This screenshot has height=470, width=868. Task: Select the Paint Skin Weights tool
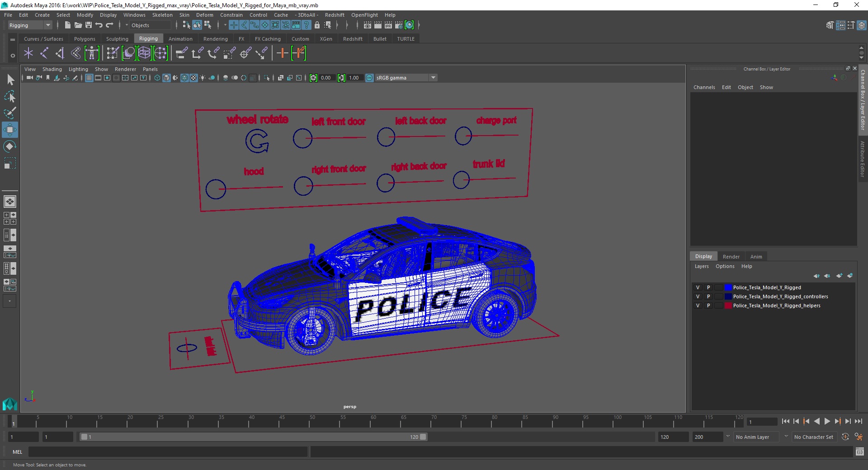click(112, 53)
